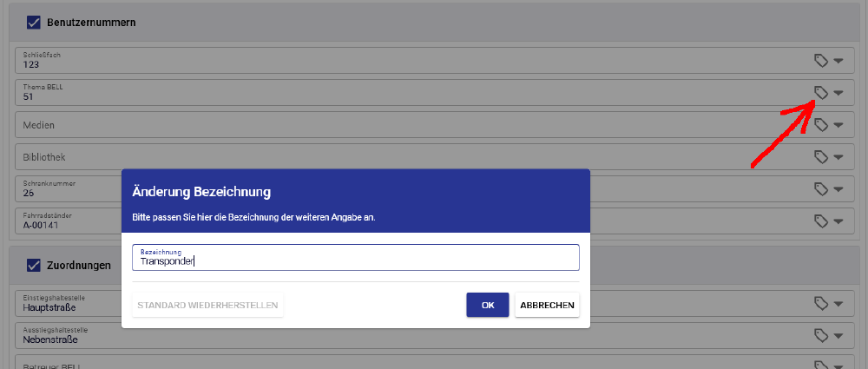Viewport: 868px width, 369px height.
Task: Expand the Fahrradständer dropdown arrow
Action: click(838, 221)
